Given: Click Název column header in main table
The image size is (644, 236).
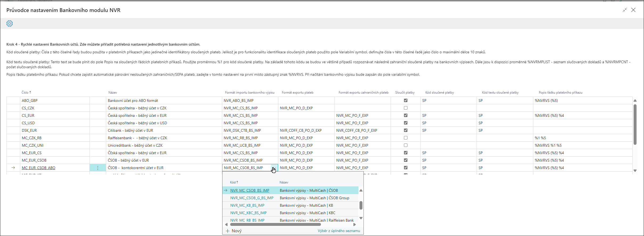Looking at the screenshot, I should click(x=113, y=93).
